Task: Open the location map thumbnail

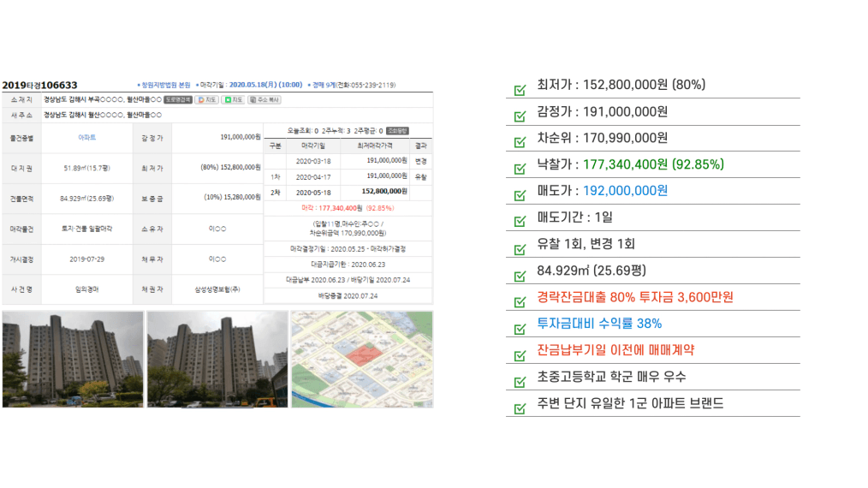Action: [361, 359]
